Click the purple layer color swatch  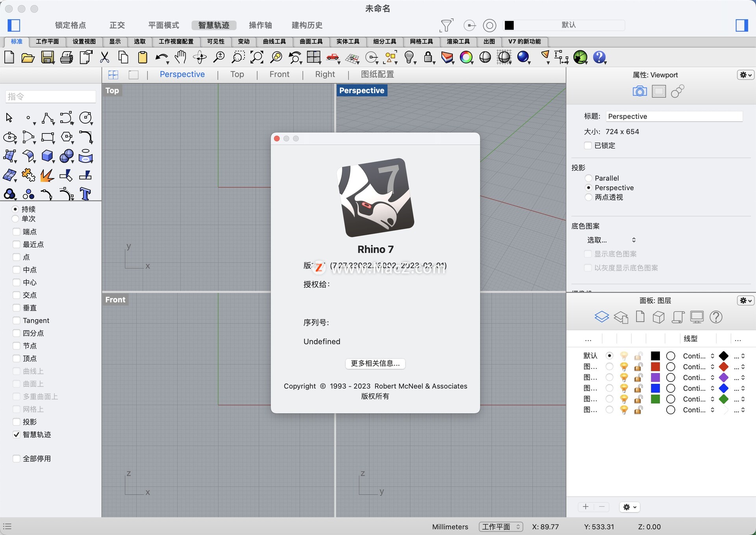[x=655, y=377]
